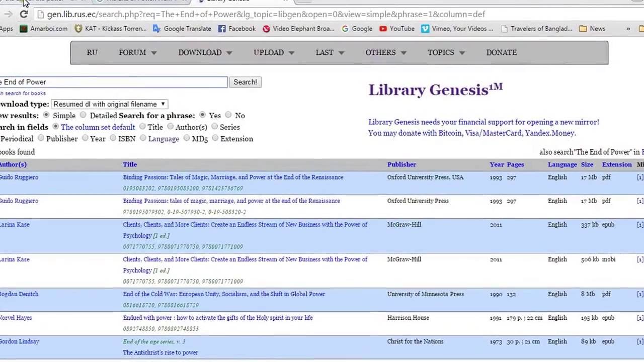Sort results by Title column header

(x=129, y=164)
